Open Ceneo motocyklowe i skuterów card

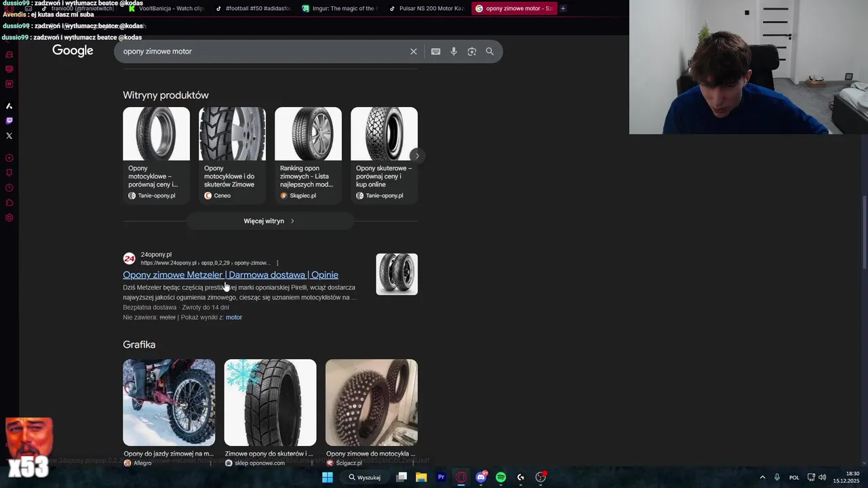[232, 155]
